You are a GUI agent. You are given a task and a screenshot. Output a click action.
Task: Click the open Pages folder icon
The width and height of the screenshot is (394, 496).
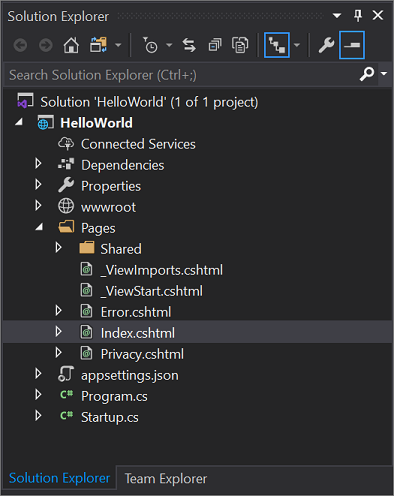coord(66,227)
